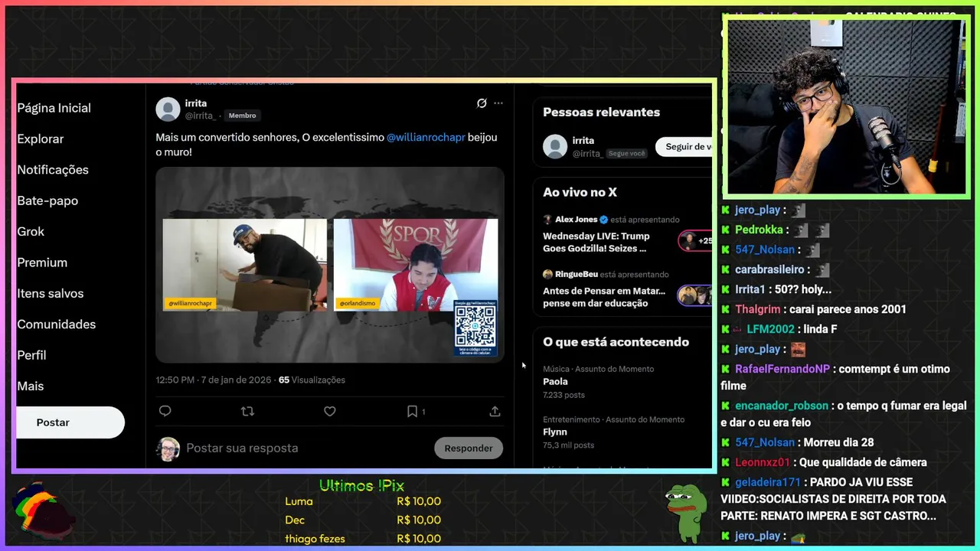Open the post timestamp 12:50 PM link

[214, 380]
